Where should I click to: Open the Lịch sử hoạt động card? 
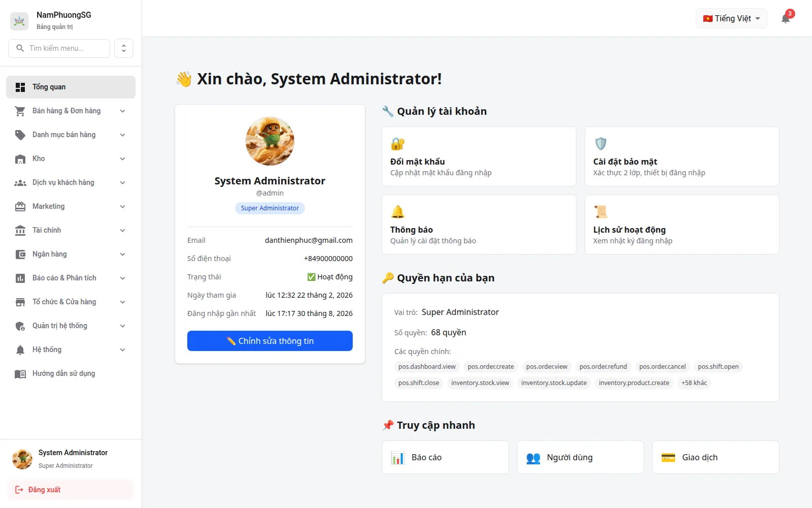pyautogui.click(x=682, y=225)
